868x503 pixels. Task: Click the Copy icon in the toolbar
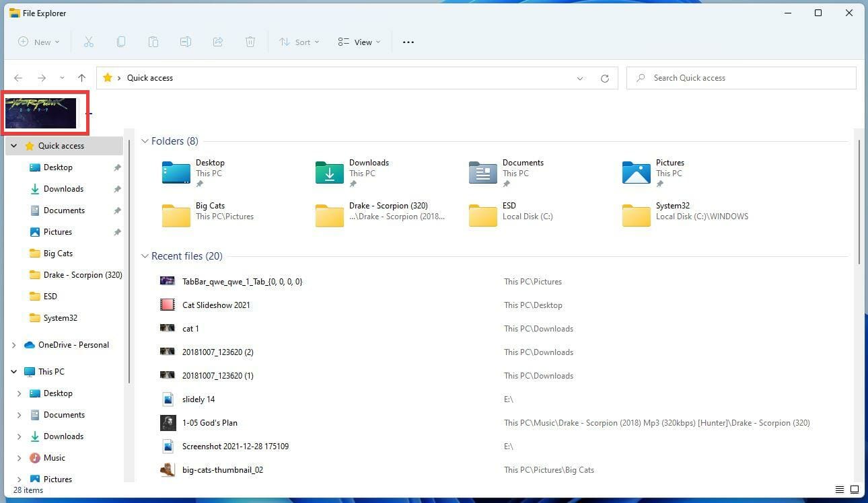click(120, 42)
